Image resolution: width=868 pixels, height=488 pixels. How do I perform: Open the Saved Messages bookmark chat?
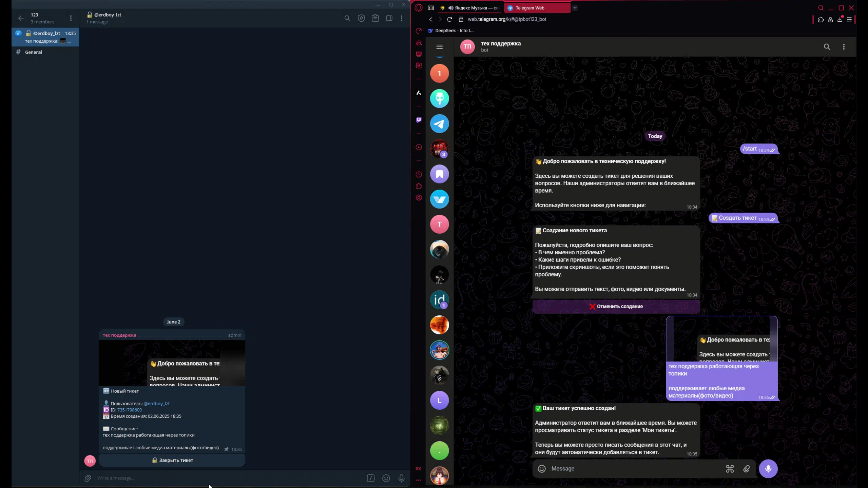(440, 174)
